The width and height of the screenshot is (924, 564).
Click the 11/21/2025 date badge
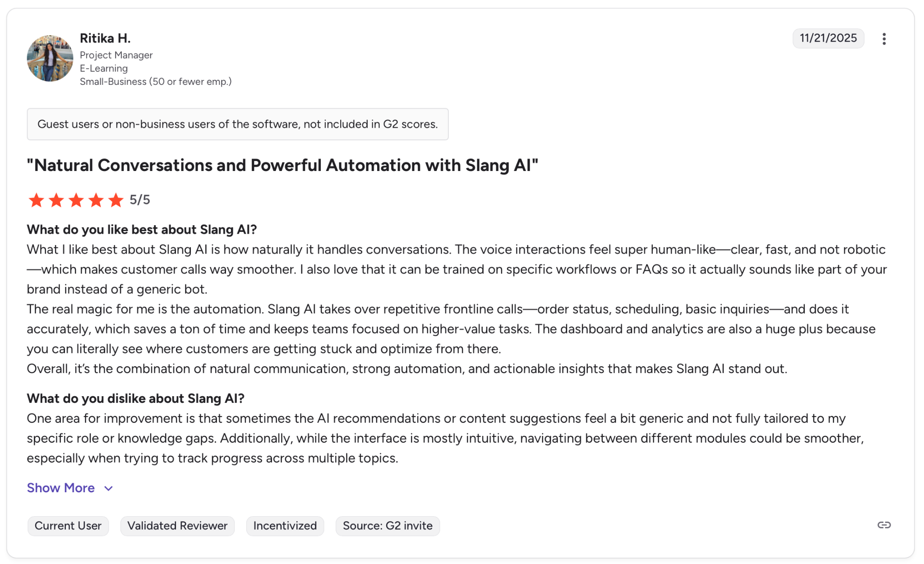tap(828, 38)
